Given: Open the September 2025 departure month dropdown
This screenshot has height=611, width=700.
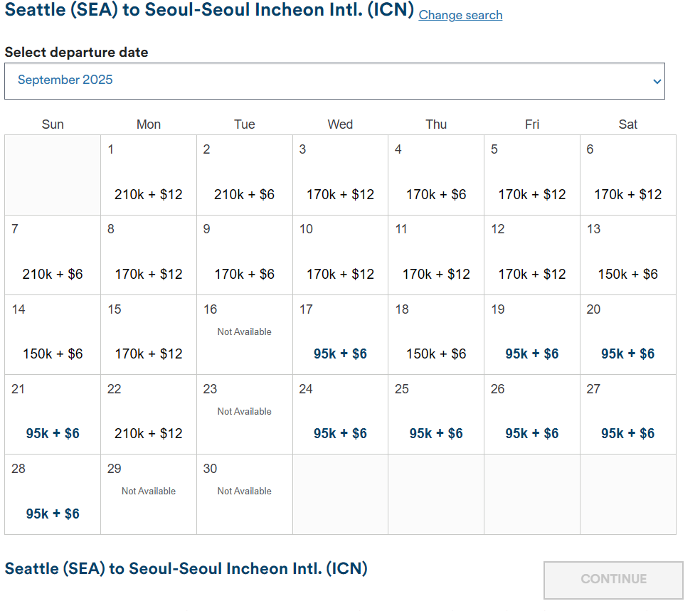Looking at the screenshot, I should click(334, 80).
